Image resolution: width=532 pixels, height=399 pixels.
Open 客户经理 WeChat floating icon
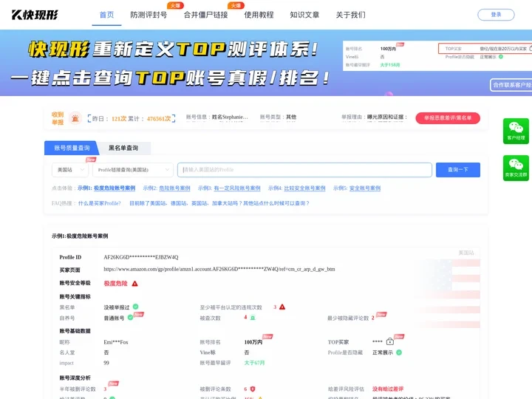pos(516,131)
